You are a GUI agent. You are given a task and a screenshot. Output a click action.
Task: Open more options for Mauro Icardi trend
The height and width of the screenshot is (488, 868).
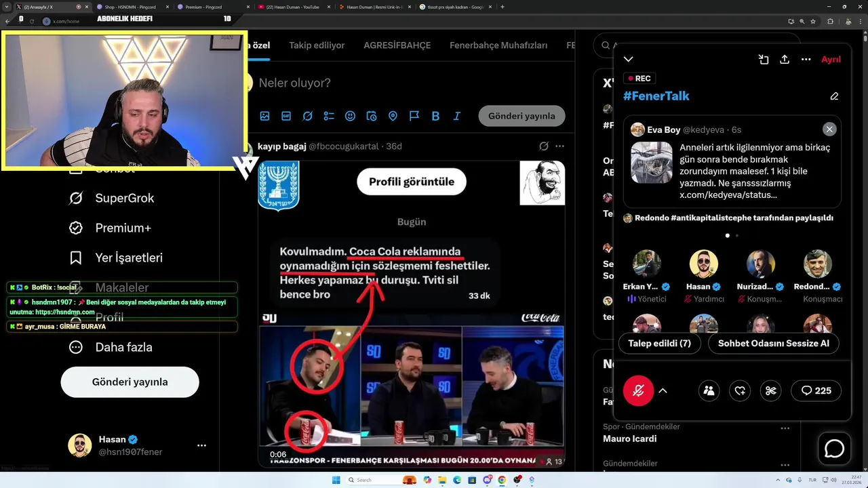pyautogui.click(x=785, y=428)
